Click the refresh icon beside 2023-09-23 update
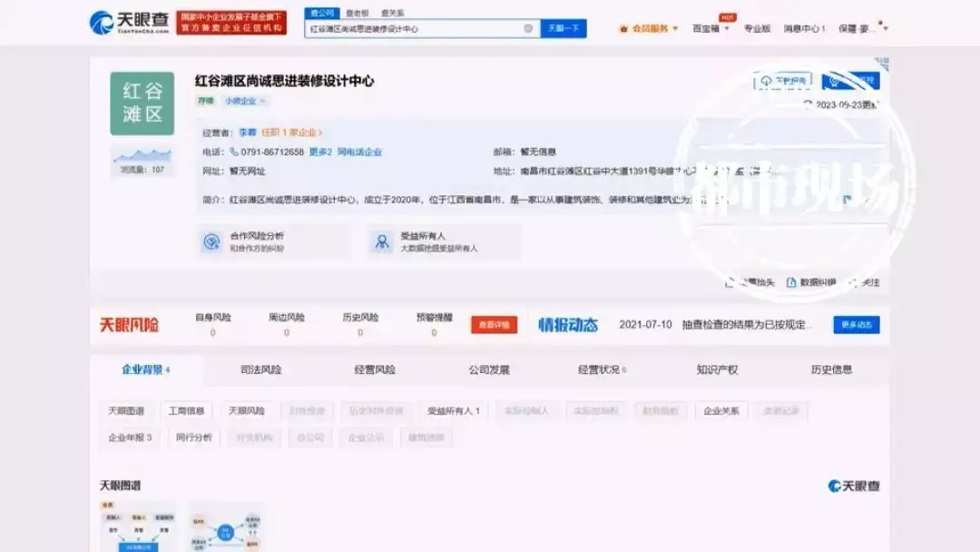 [x=808, y=104]
